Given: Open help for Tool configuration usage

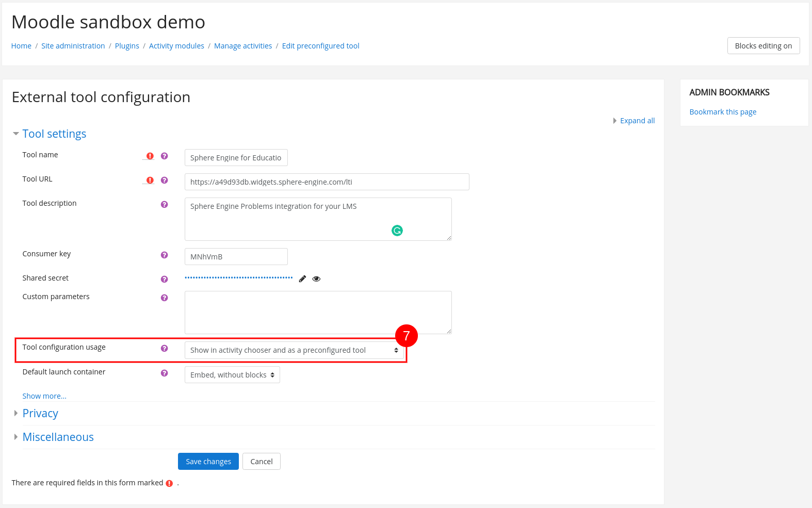Looking at the screenshot, I should [164, 348].
